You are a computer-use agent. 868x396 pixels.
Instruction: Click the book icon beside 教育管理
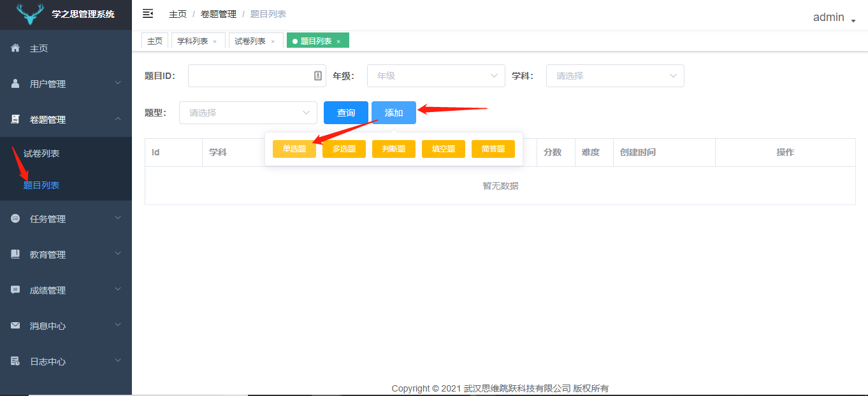(x=15, y=254)
